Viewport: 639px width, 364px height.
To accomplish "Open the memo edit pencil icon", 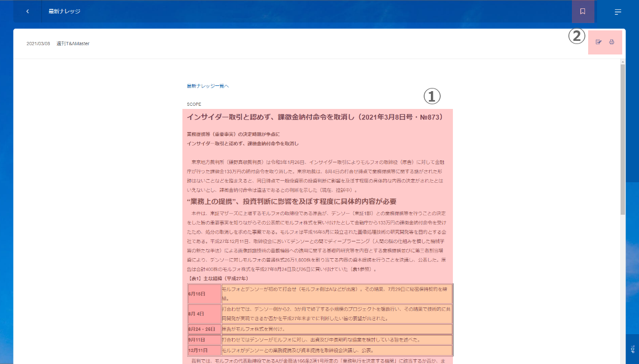I will click(x=599, y=42).
